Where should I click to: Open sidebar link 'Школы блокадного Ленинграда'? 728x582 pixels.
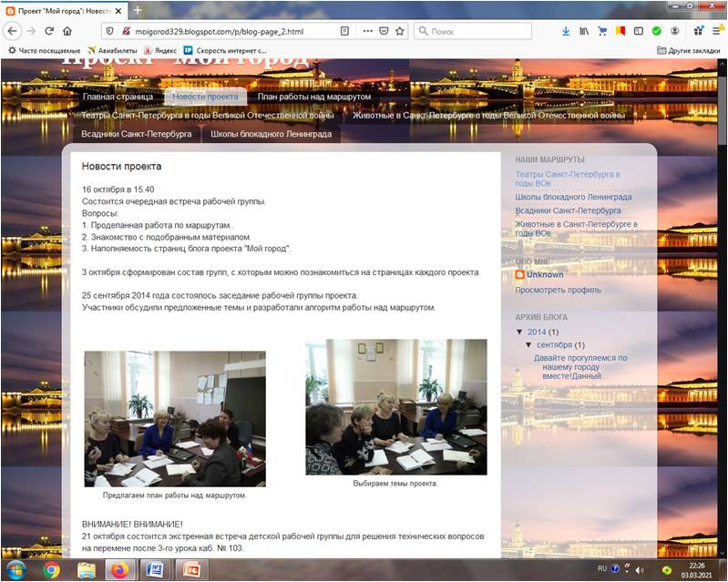pyautogui.click(x=573, y=197)
